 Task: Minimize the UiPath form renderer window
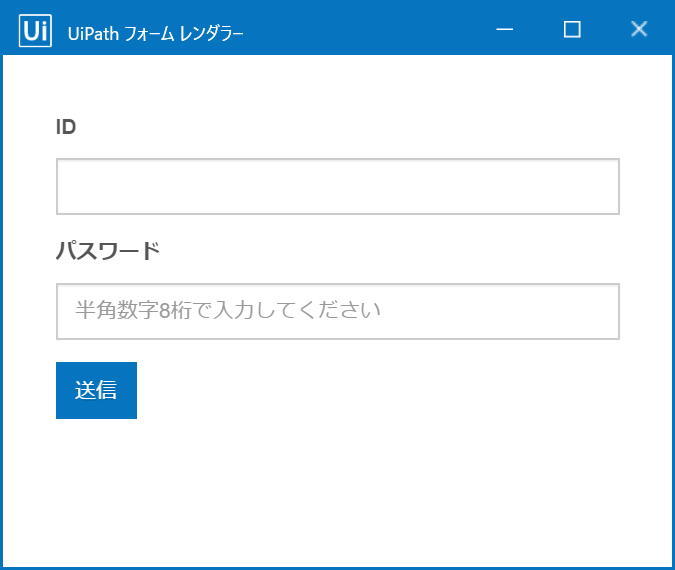pos(505,29)
